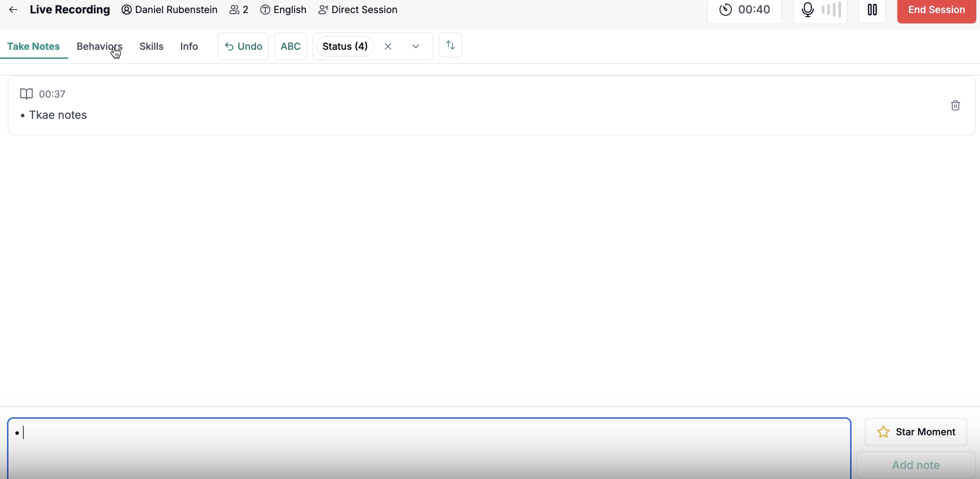Image resolution: width=980 pixels, height=479 pixels.
Task: Open the participants count showing 2
Action: [239, 10]
